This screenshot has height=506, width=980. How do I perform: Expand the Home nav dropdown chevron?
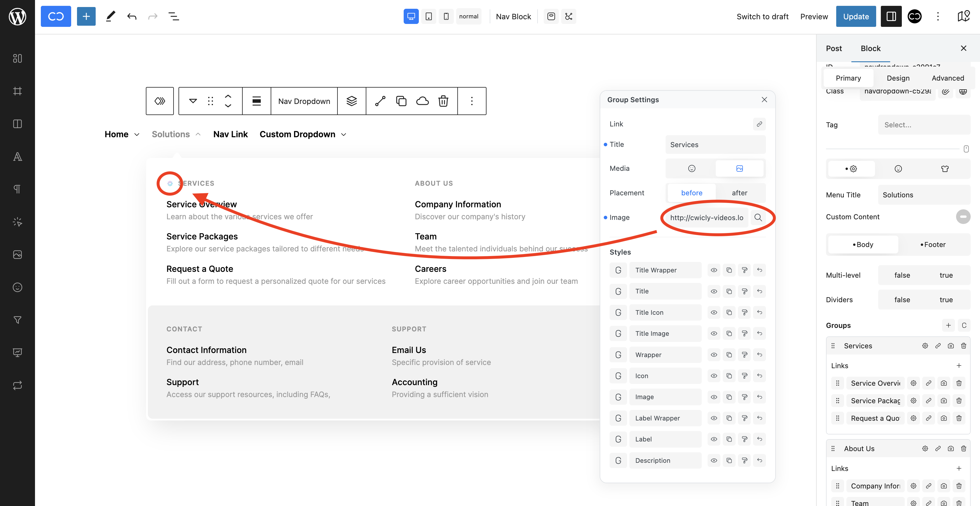137,134
